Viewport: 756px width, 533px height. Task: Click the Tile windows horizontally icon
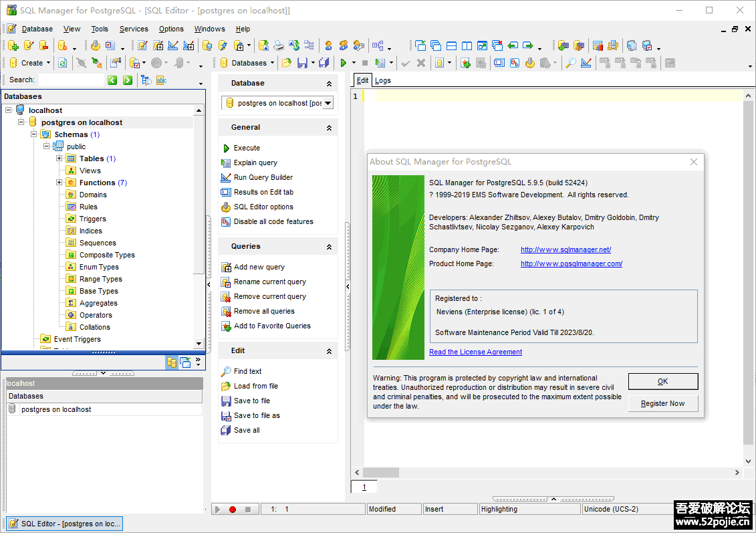pos(451,46)
